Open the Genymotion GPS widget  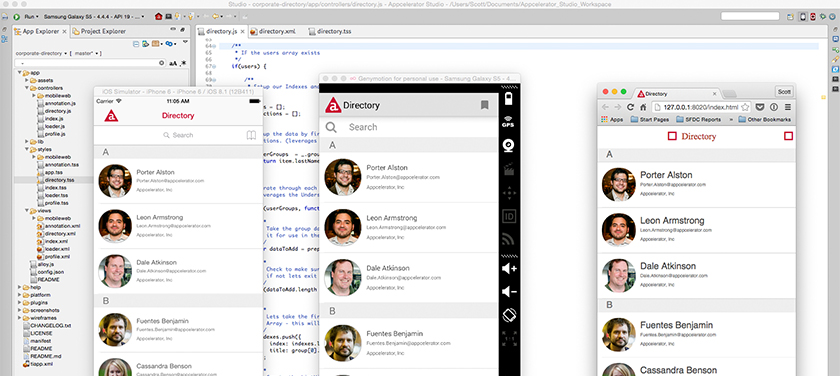509,122
